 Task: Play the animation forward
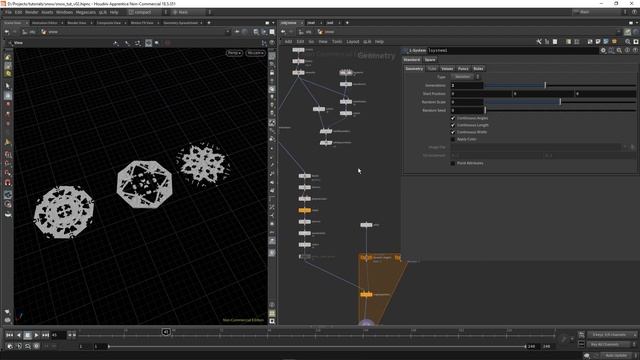36,335
